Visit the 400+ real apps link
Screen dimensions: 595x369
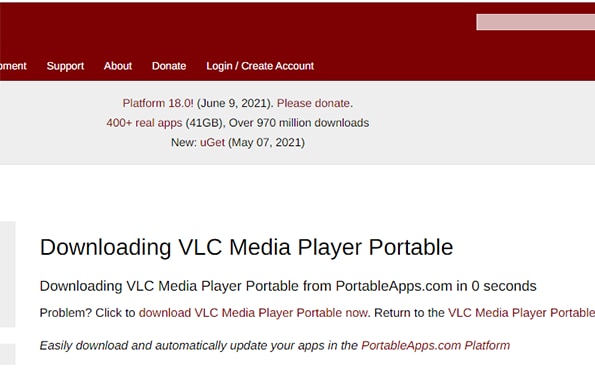point(144,123)
